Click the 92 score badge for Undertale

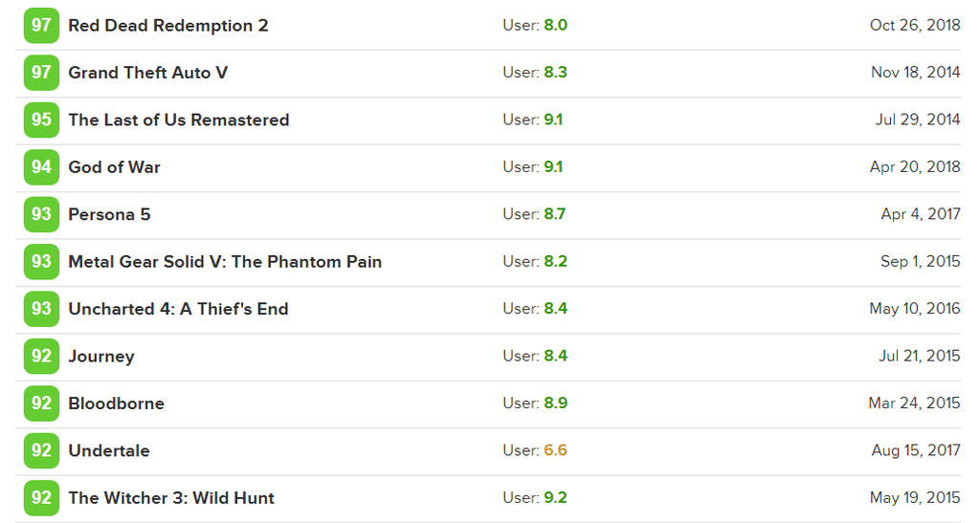(x=41, y=450)
